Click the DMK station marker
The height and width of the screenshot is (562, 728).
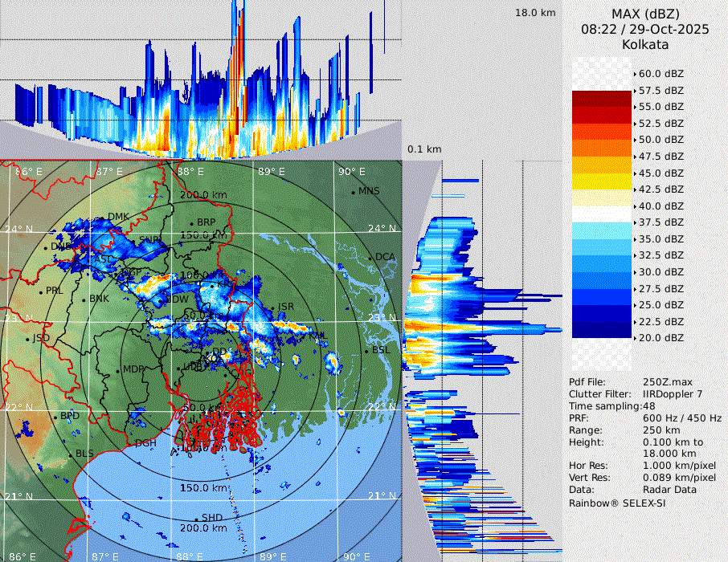click(x=104, y=218)
